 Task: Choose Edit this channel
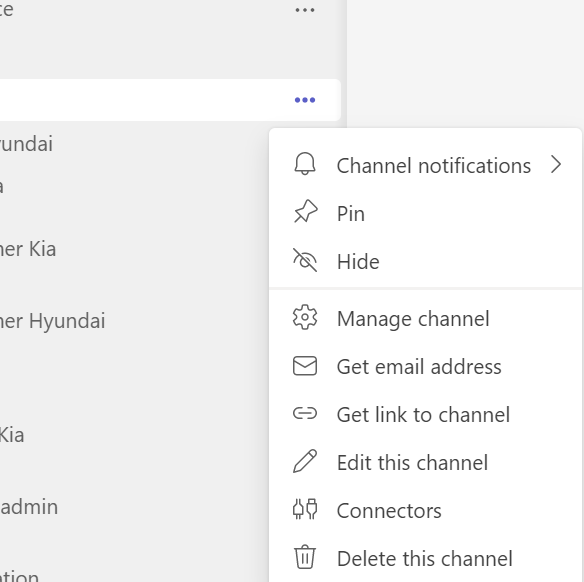click(425, 462)
